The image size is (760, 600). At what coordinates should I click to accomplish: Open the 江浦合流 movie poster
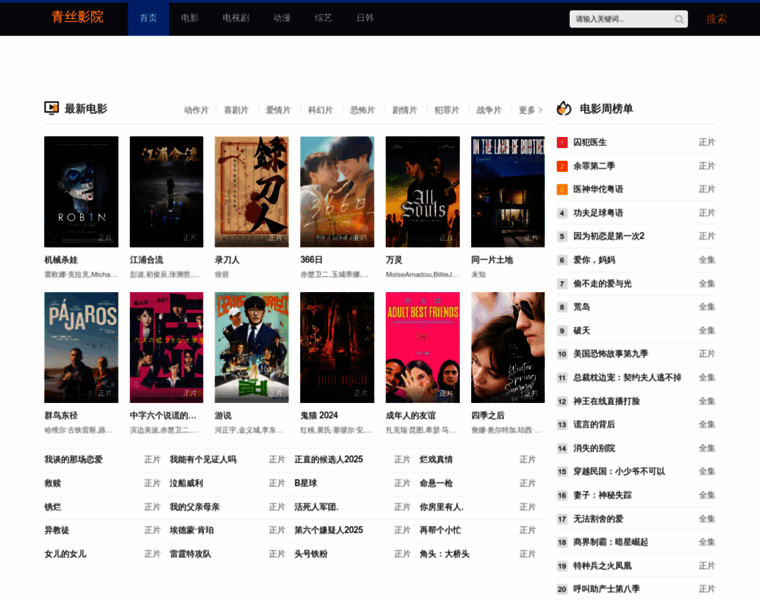click(x=166, y=191)
